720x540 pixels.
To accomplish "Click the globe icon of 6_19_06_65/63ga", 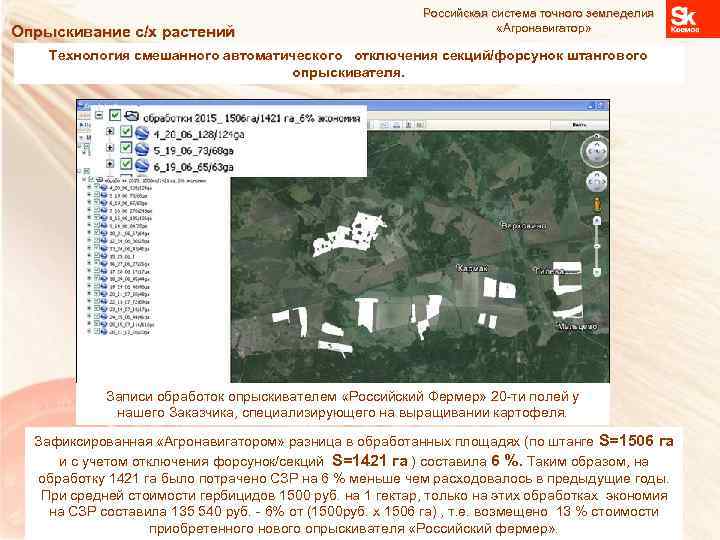I will [142, 165].
